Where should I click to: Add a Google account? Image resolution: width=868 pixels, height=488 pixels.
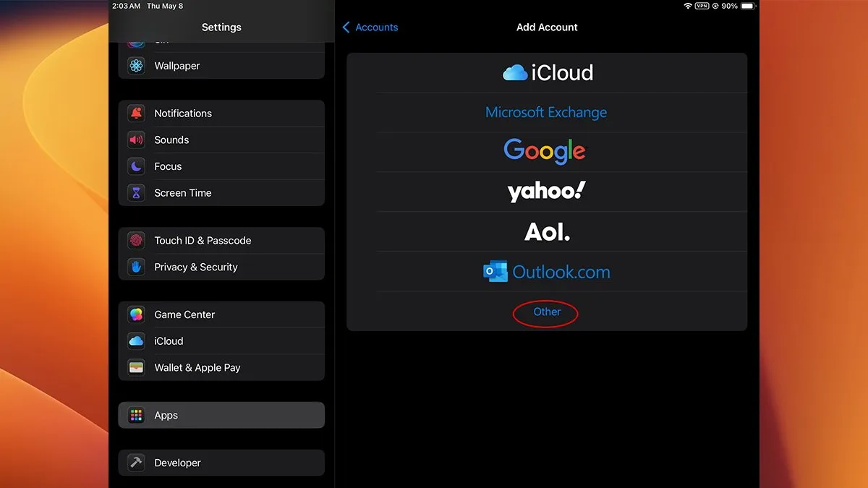(545, 151)
